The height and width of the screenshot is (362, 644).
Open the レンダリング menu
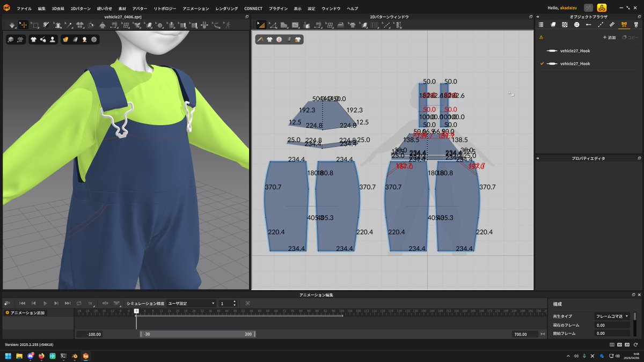[226, 9]
